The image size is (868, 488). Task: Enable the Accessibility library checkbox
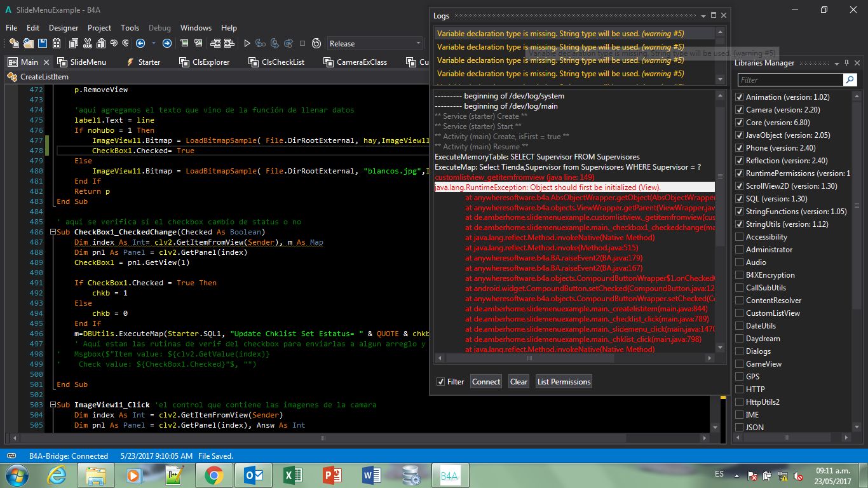click(x=739, y=237)
